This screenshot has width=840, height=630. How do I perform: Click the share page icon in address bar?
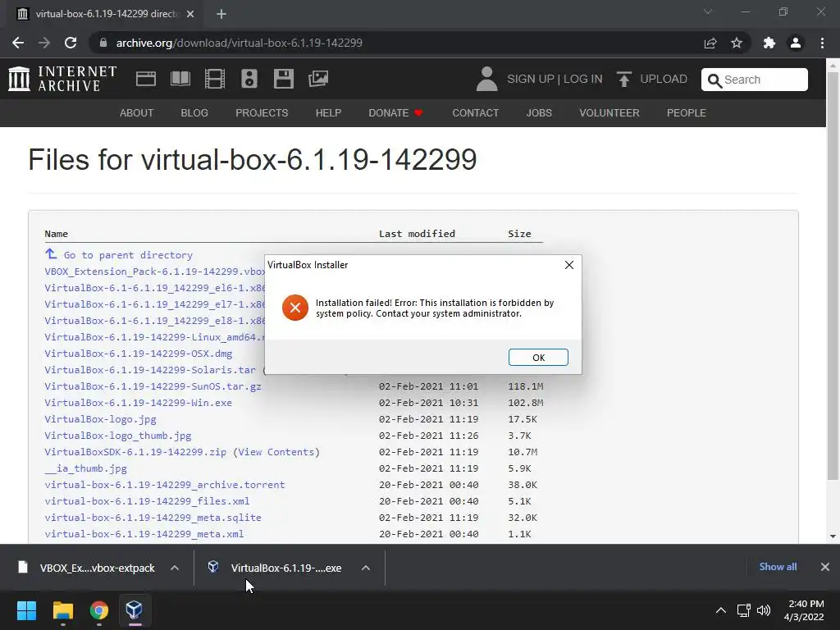click(710, 43)
